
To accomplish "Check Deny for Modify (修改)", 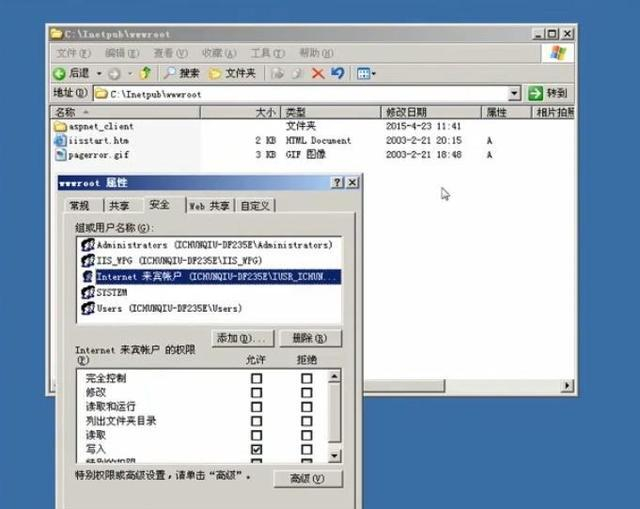I will click(307, 393).
